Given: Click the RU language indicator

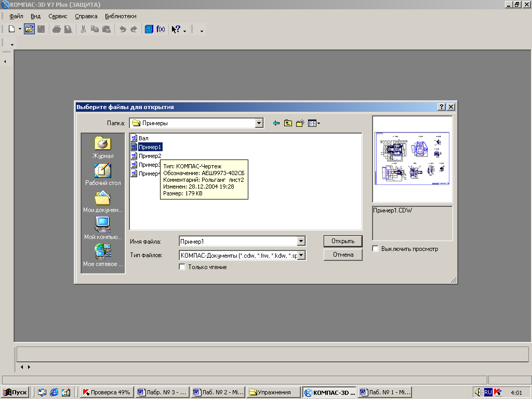Looking at the screenshot, I should (488, 392).
